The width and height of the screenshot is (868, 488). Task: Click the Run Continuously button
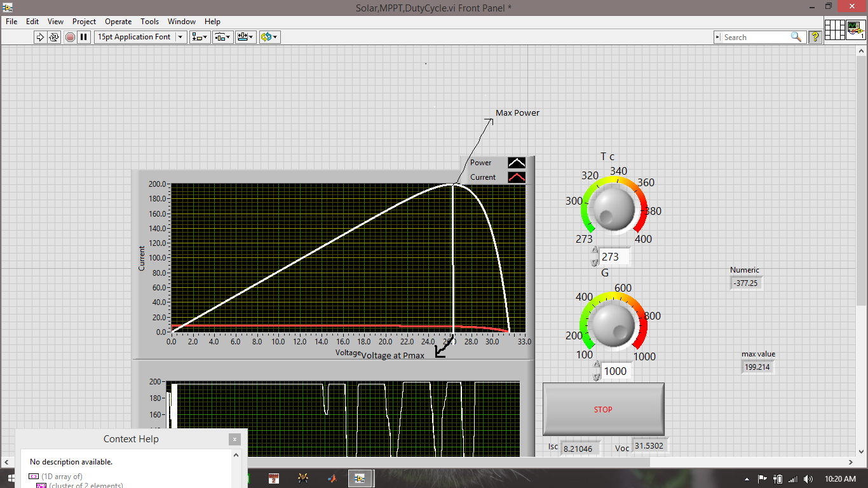click(54, 37)
